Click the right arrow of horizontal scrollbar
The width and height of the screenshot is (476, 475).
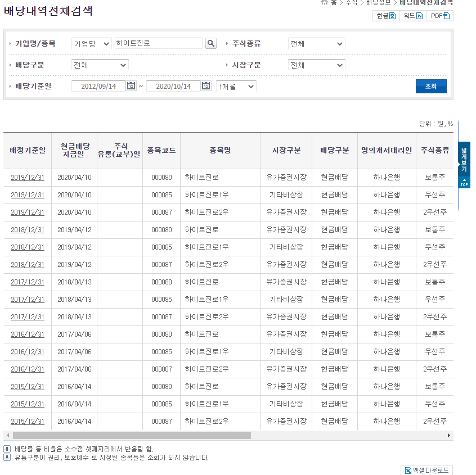(448, 435)
